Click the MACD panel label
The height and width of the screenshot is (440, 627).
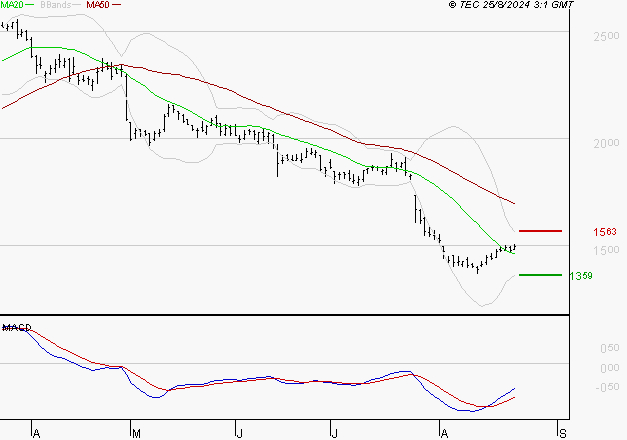(x=16, y=328)
